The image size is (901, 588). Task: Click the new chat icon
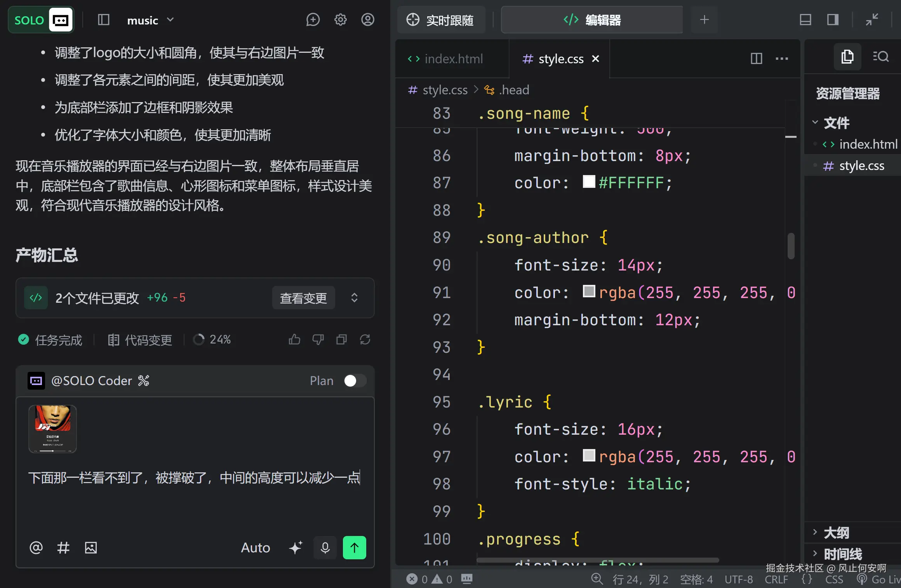click(313, 20)
